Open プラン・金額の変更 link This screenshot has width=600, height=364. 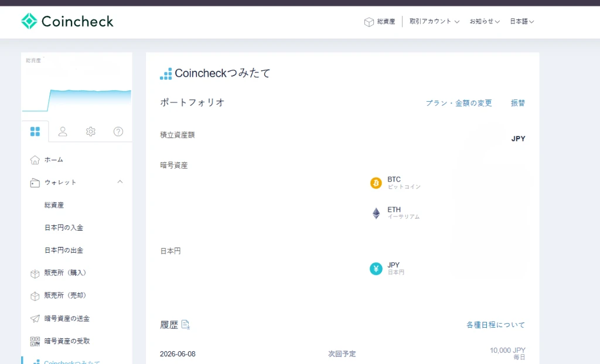coord(458,103)
